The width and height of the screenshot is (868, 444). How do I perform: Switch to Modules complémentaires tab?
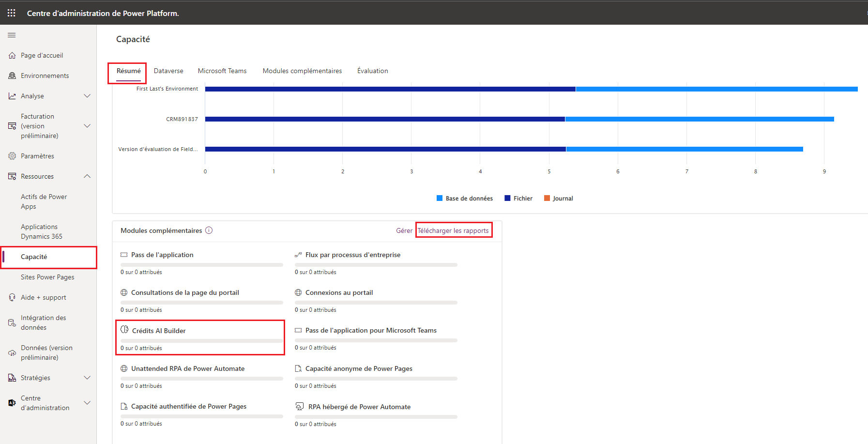click(302, 71)
